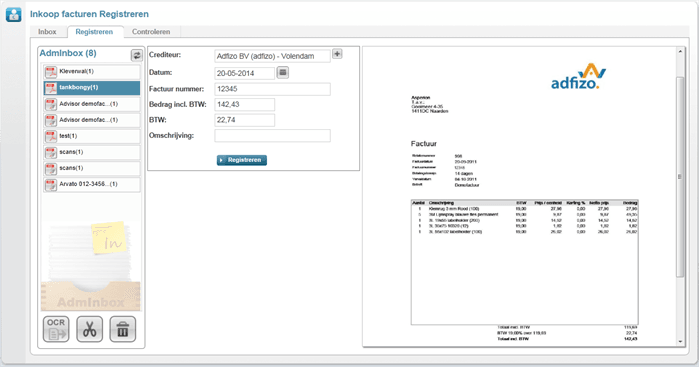Click the invoice preview vertical scrollbar thumb
Viewport: 699px width, 367px height.
pos(680,177)
